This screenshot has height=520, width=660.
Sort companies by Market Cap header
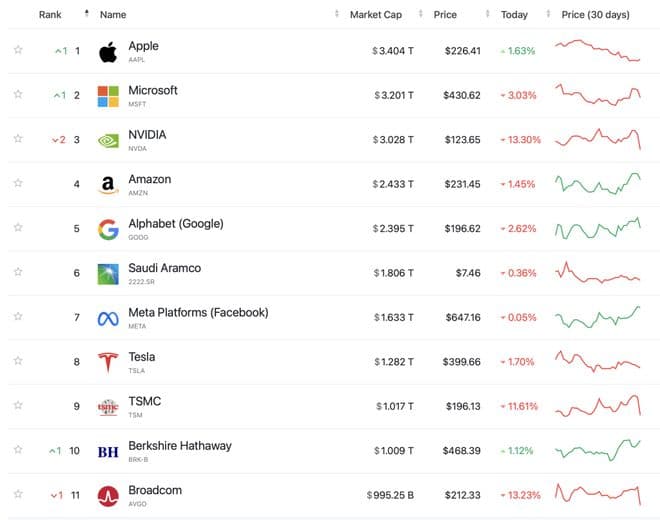pos(375,15)
